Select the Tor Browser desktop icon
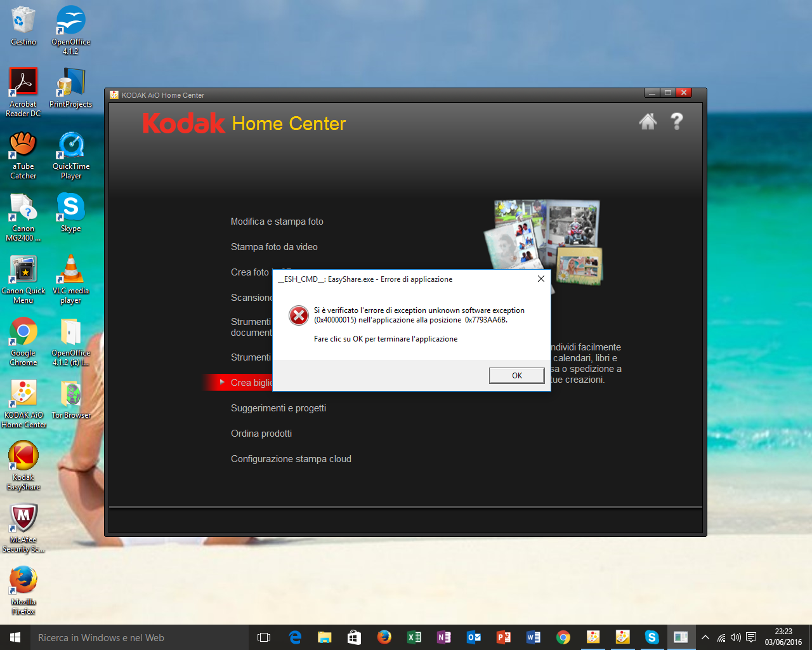Image resolution: width=812 pixels, height=650 pixels. (71, 399)
